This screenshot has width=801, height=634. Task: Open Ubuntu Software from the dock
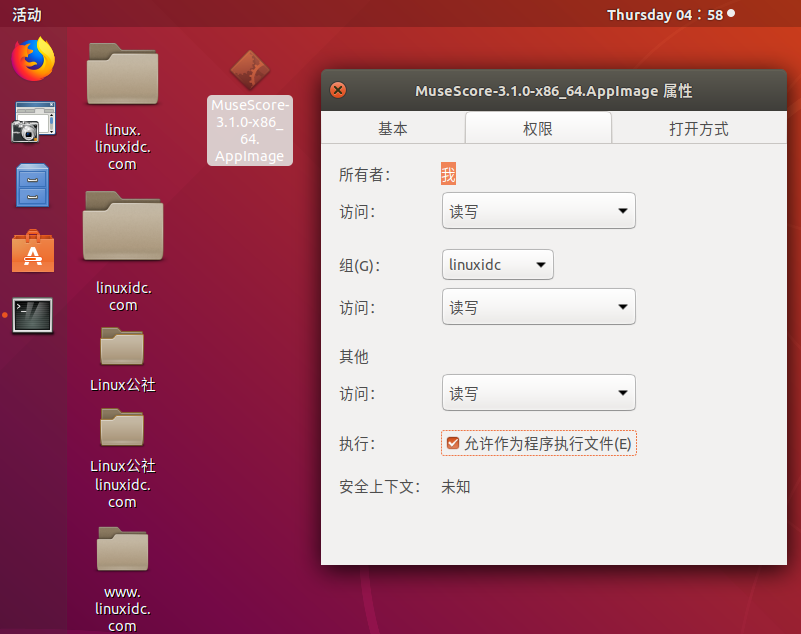33,250
